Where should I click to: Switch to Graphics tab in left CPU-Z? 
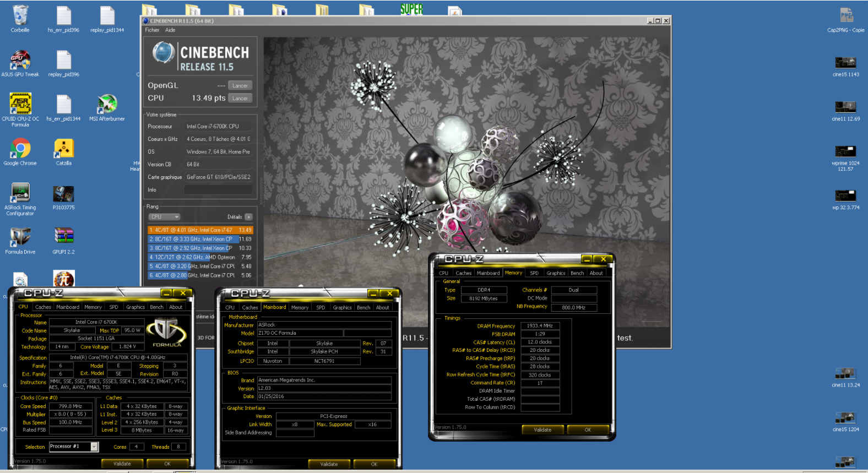[x=135, y=307]
